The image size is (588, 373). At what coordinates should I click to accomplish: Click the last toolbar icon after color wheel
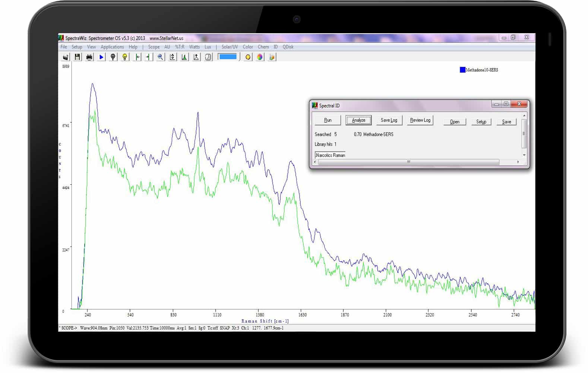[x=272, y=57]
